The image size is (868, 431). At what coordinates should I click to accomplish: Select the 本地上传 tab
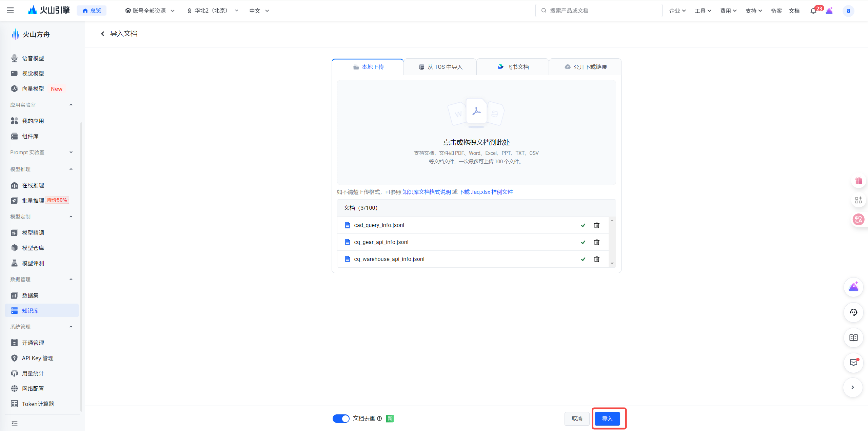click(x=368, y=67)
